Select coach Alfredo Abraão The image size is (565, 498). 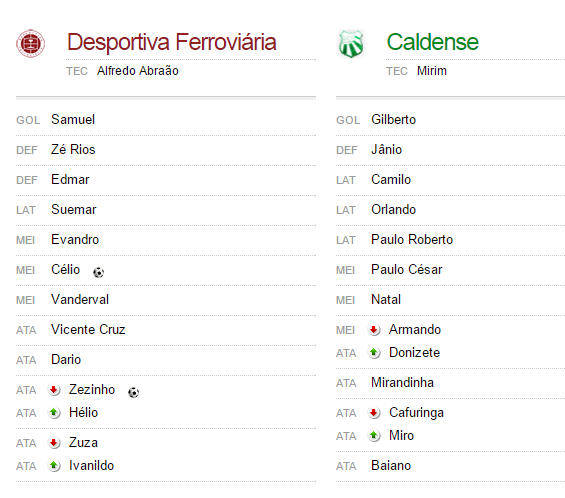(x=138, y=71)
